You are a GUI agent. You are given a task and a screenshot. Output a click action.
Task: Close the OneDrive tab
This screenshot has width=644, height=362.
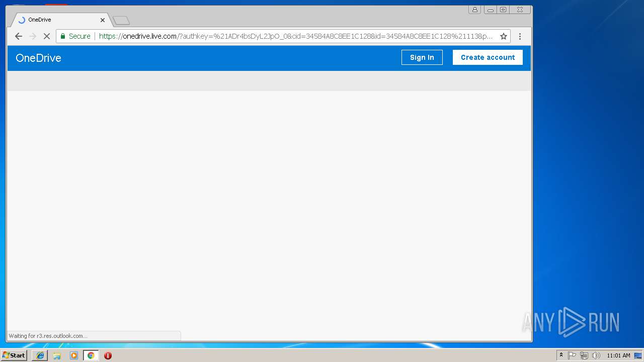point(103,20)
